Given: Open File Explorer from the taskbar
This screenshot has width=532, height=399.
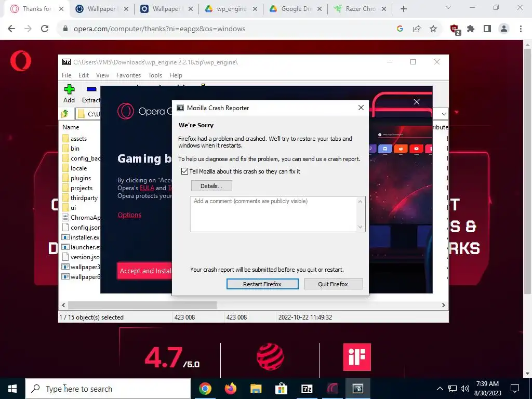Looking at the screenshot, I should [256, 389].
